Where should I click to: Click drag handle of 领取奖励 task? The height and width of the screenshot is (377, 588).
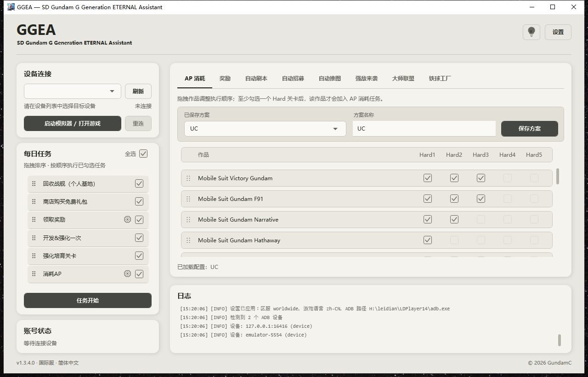pos(34,220)
